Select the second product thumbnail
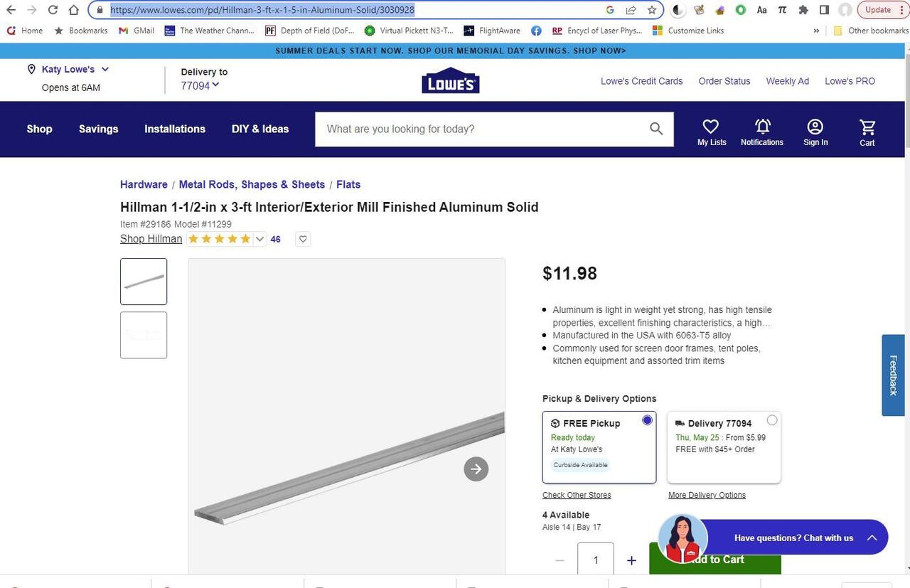This screenshot has width=910, height=588. coord(144,335)
